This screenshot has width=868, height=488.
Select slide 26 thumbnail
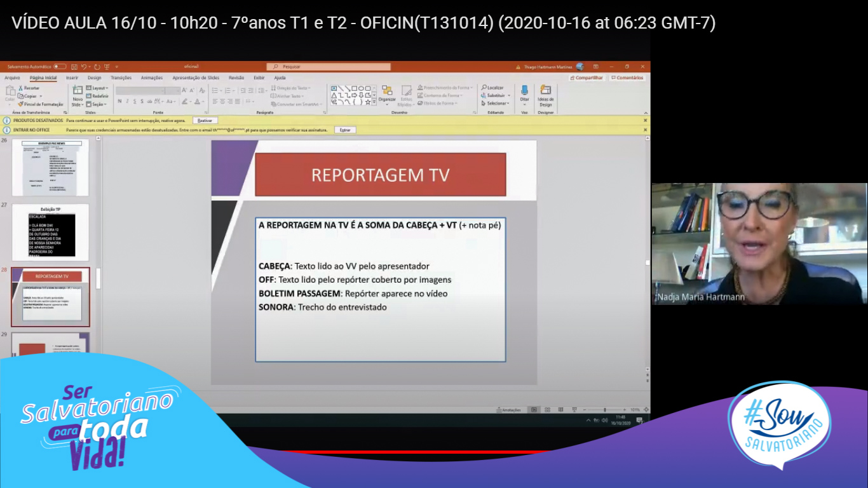click(50, 168)
